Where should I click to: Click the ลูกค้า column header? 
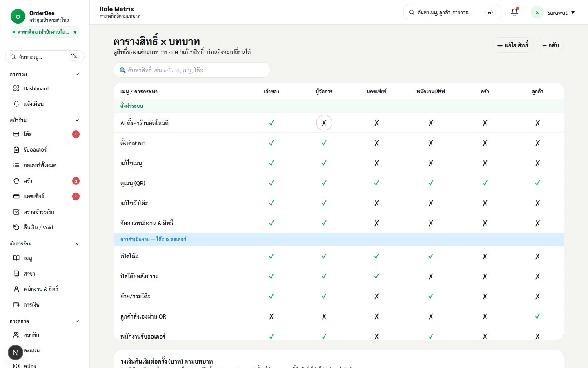point(537,92)
